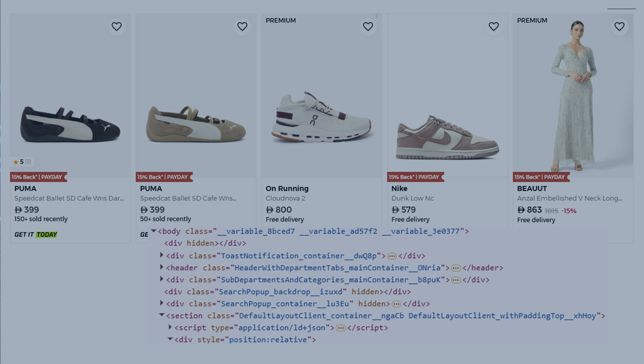Collapse the body element node

point(154,231)
